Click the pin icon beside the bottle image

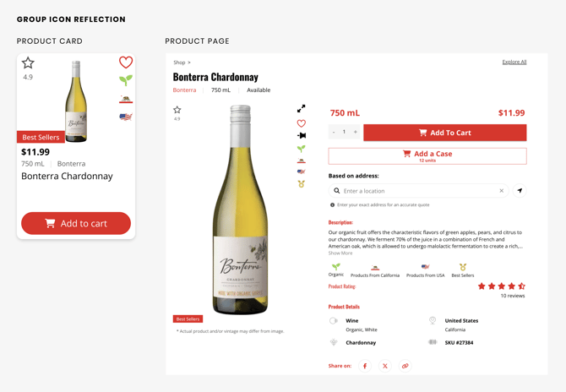pyautogui.click(x=302, y=135)
